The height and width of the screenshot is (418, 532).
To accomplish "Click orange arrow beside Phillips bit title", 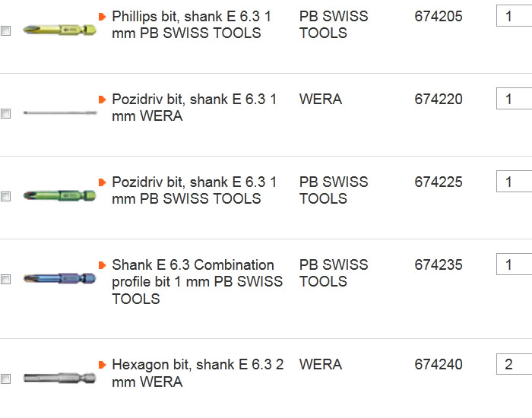I will pos(102,16).
